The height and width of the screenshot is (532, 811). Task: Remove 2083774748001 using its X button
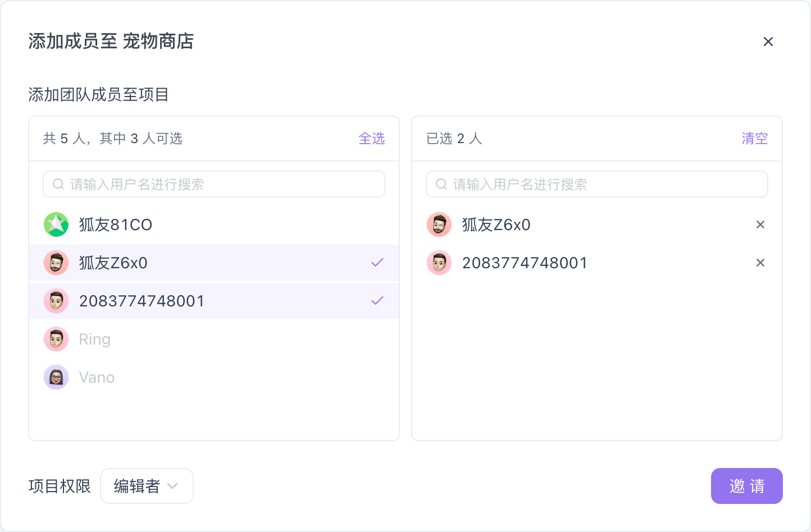click(760, 263)
